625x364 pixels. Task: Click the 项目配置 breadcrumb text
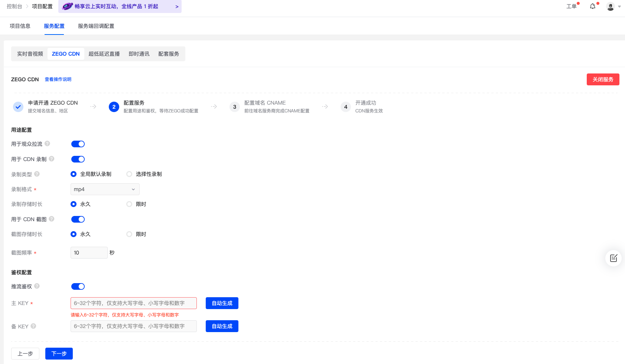(42, 6)
